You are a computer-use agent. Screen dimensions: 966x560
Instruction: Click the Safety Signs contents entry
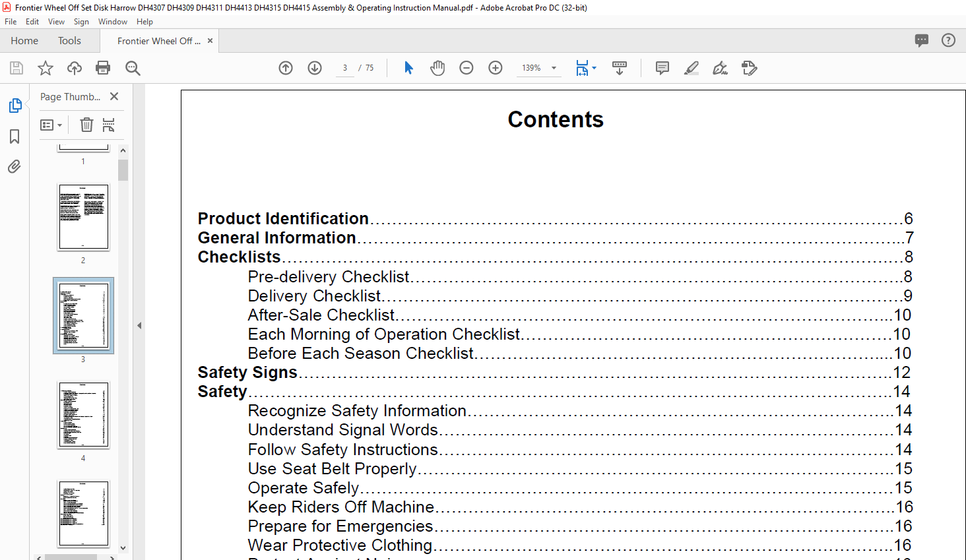point(556,372)
